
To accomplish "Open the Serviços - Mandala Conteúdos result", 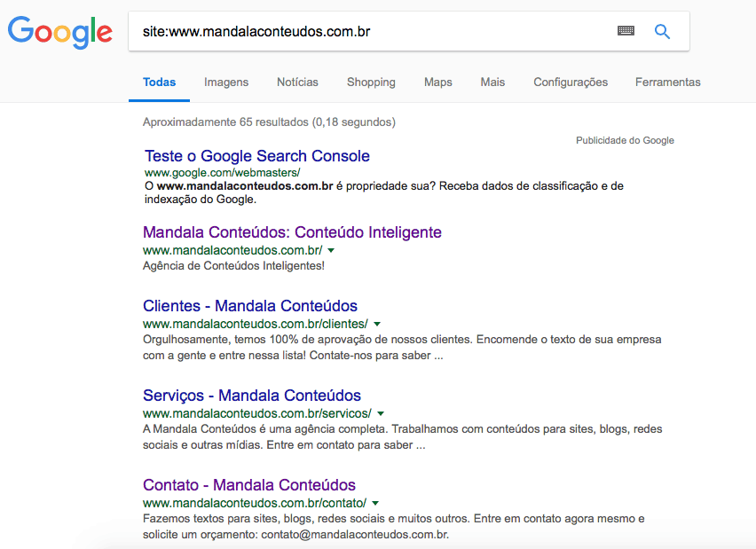I will 252,396.
